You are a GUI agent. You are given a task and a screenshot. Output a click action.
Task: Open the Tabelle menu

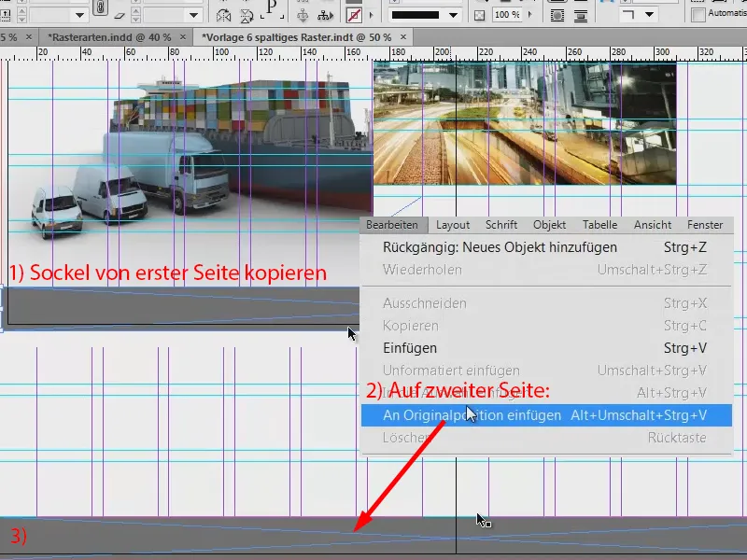click(x=599, y=225)
